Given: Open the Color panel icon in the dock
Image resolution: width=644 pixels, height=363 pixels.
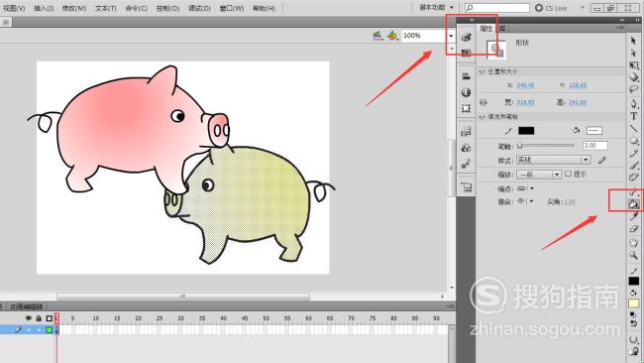Looking at the screenshot, I should pyautogui.click(x=466, y=37).
